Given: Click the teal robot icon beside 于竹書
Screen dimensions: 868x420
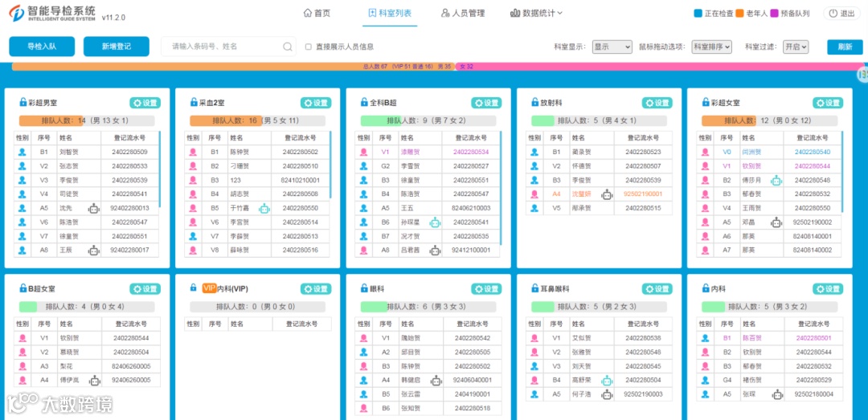Looking at the screenshot, I should 264,208.
